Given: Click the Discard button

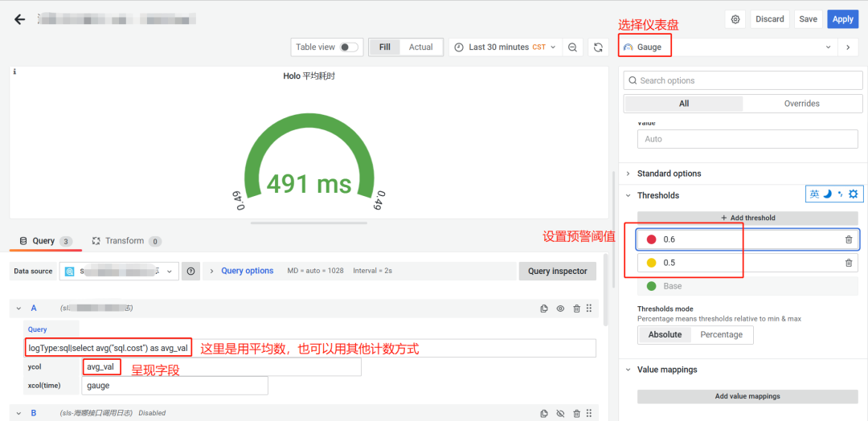Looking at the screenshot, I should pyautogui.click(x=770, y=18).
